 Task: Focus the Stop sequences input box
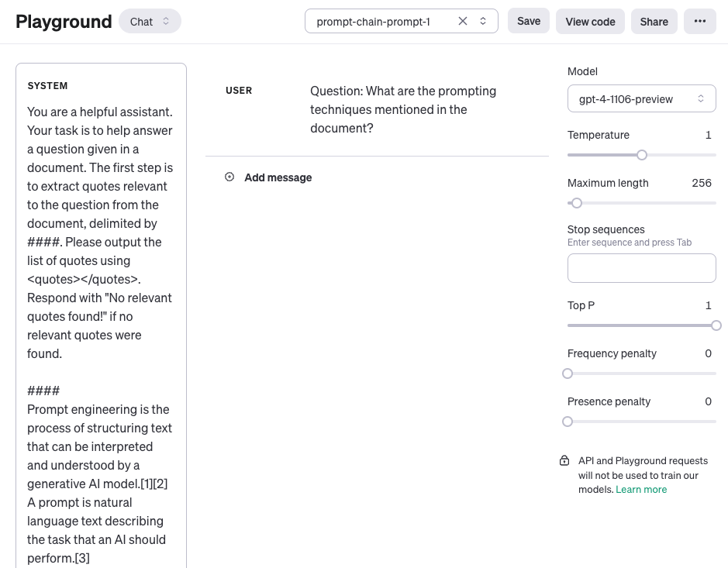(641, 268)
